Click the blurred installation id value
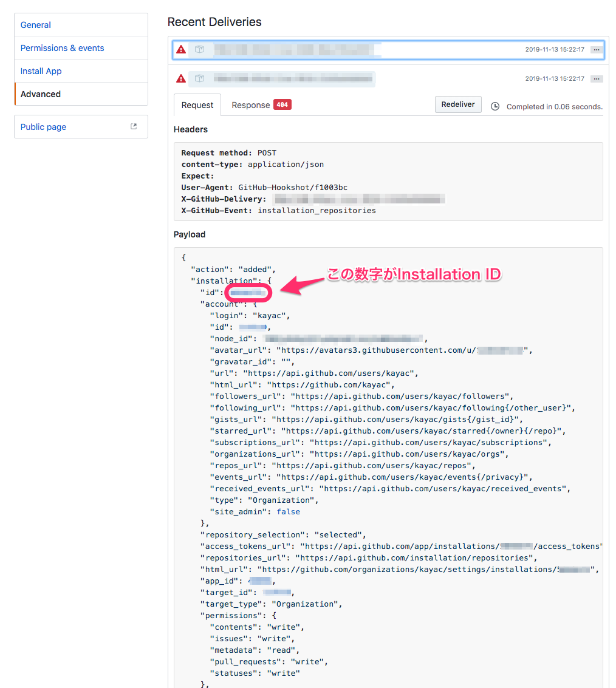Screen dimensions: 616x688 (x=248, y=293)
